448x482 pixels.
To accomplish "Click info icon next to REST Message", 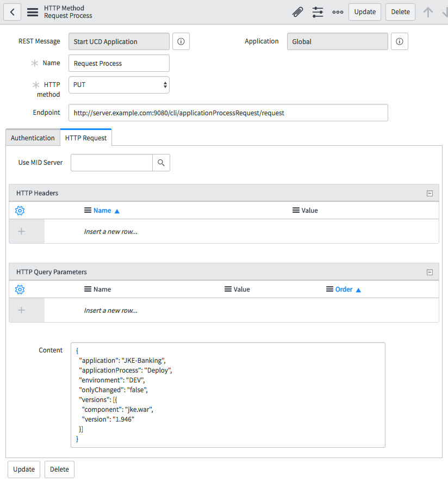I will click(x=181, y=42).
